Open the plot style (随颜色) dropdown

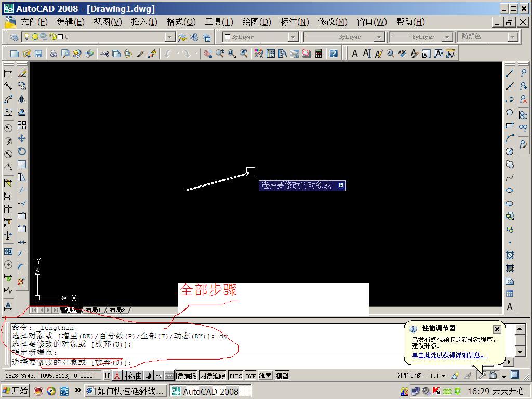click(513, 37)
